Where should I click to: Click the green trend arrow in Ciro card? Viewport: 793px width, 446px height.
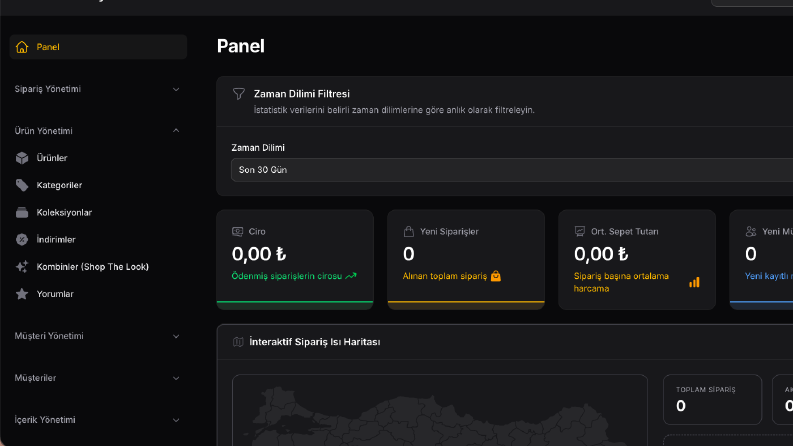(351, 276)
